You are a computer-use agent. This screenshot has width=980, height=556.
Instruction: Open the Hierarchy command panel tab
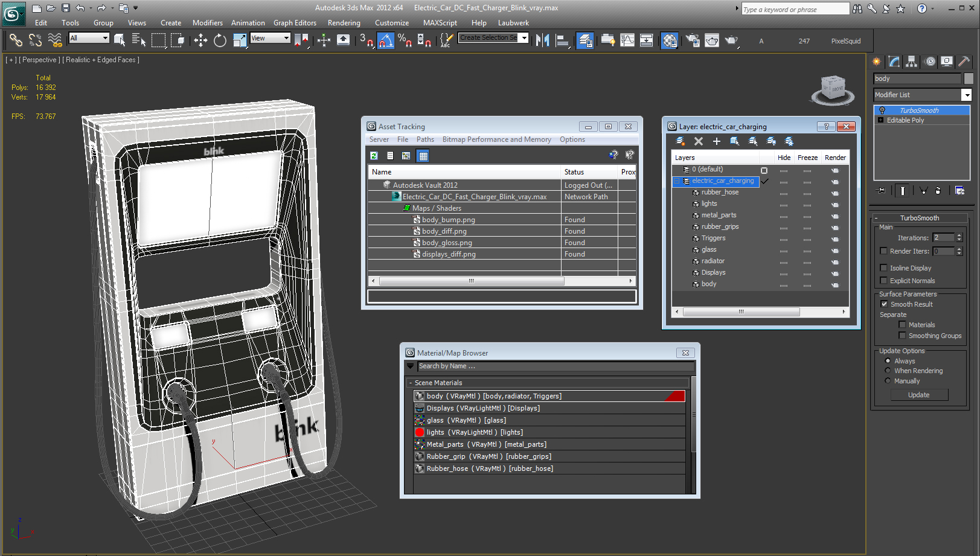click(x=911, y=61)
